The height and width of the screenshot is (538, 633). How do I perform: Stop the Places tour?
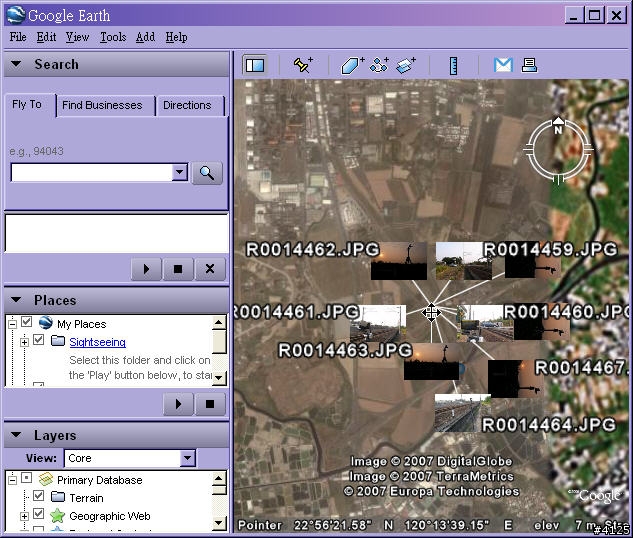(x=210, y=404)
